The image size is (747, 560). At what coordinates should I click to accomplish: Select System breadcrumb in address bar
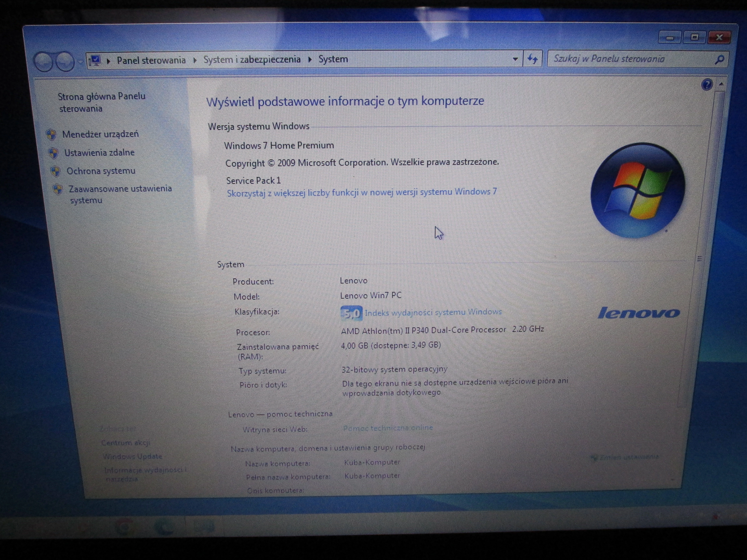[x=333, y=59]
